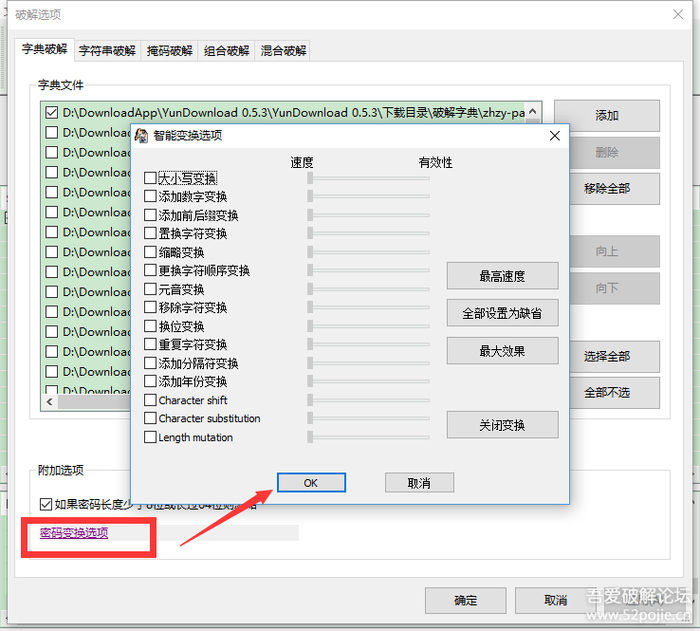Enable the 重复字符变换 option

(x=150, y=344)
